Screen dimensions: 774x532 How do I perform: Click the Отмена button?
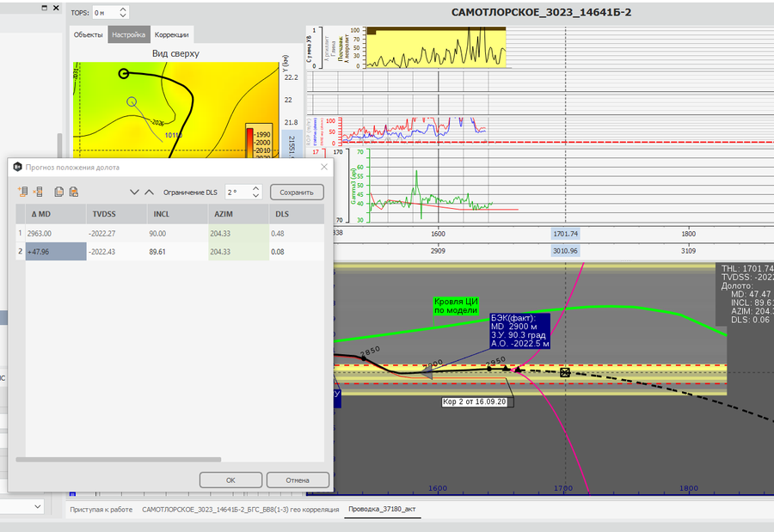(298, 480)
